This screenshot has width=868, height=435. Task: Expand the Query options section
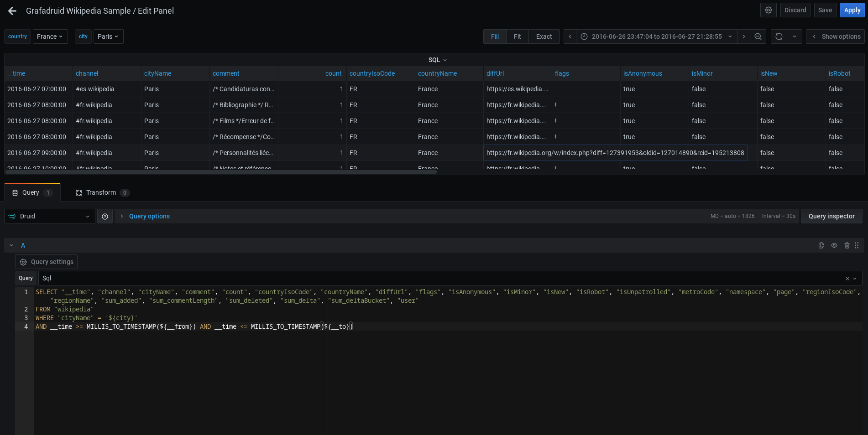click(149, 216)
